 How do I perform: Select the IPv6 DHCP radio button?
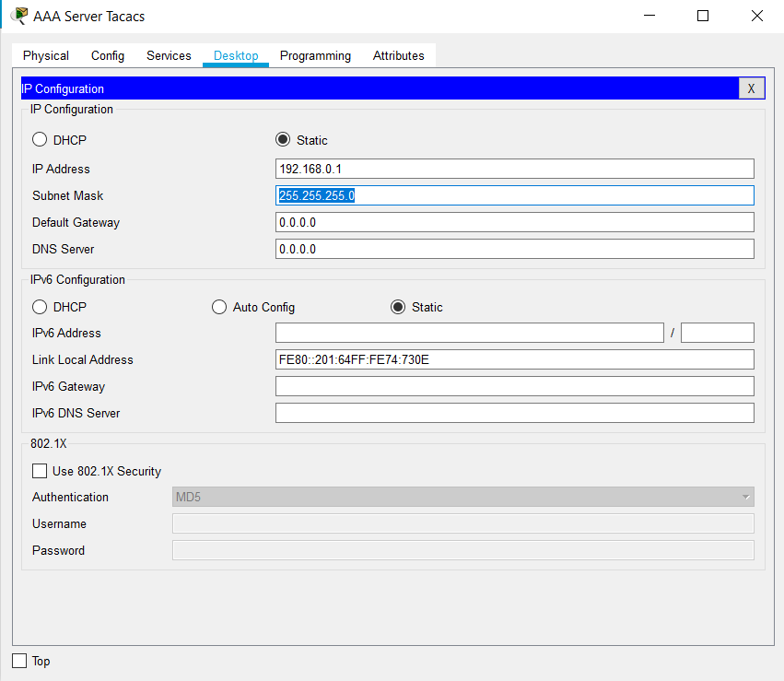point(40,307)
